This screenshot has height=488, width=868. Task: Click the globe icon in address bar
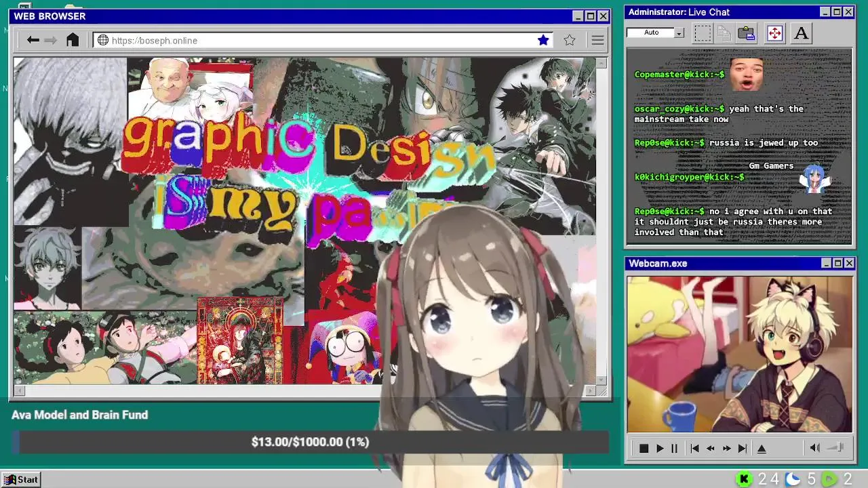pos(103,40)
